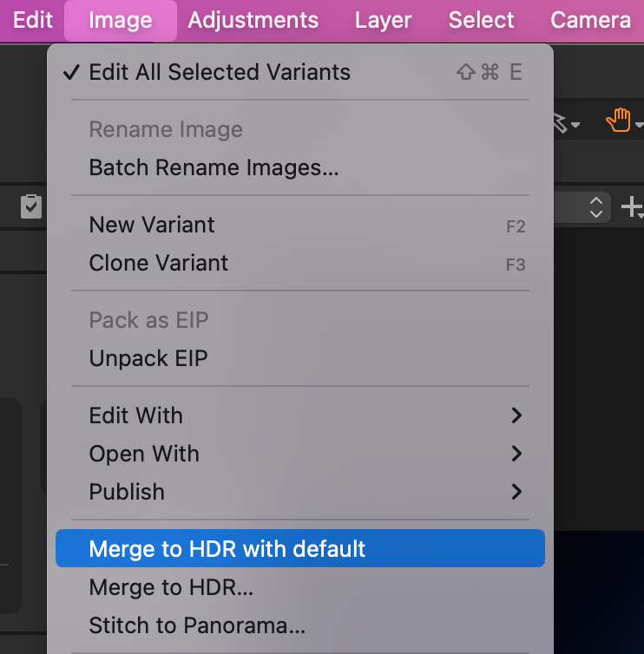Open the Layer menu
This screenshot has width=644, height=654.
tap(383, 20)
